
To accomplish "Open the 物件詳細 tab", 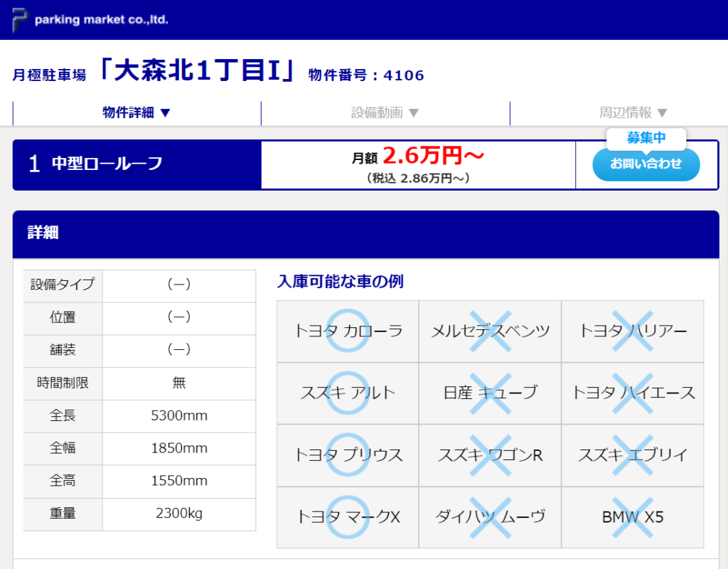I will [x=136, y=112].
